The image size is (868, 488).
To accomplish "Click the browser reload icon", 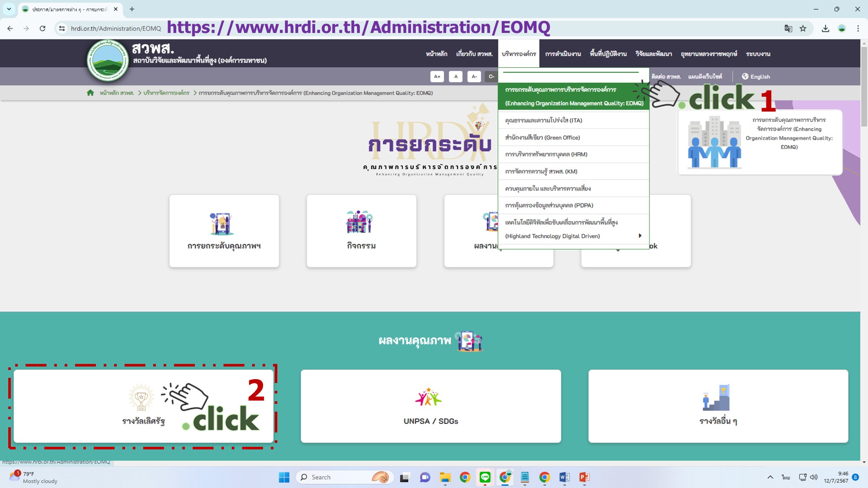I will pyautogui.click(x=43, y=29).
